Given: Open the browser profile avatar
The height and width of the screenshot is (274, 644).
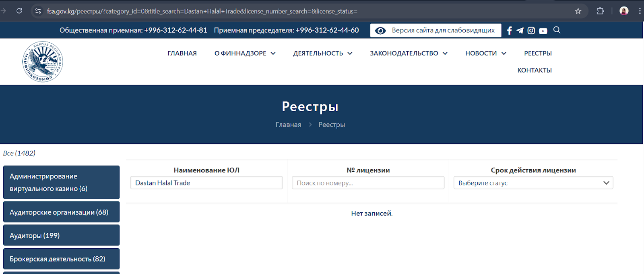Looking at the screenshot, I should 624,11.
